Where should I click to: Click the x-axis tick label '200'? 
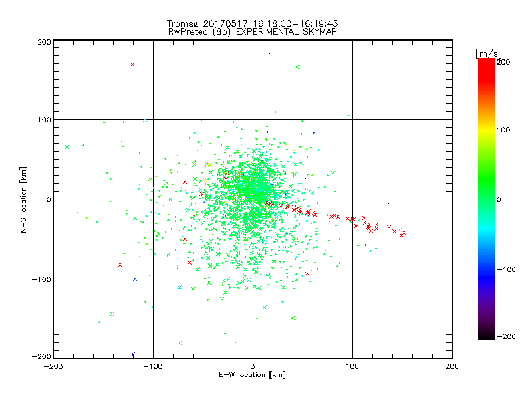click(452, 366)
